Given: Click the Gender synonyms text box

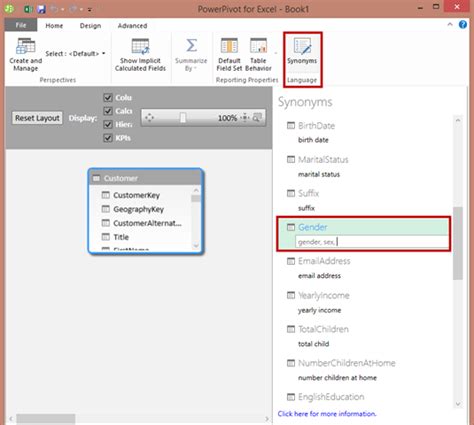Looking at the screenshot, I should (x=372, y=242).
